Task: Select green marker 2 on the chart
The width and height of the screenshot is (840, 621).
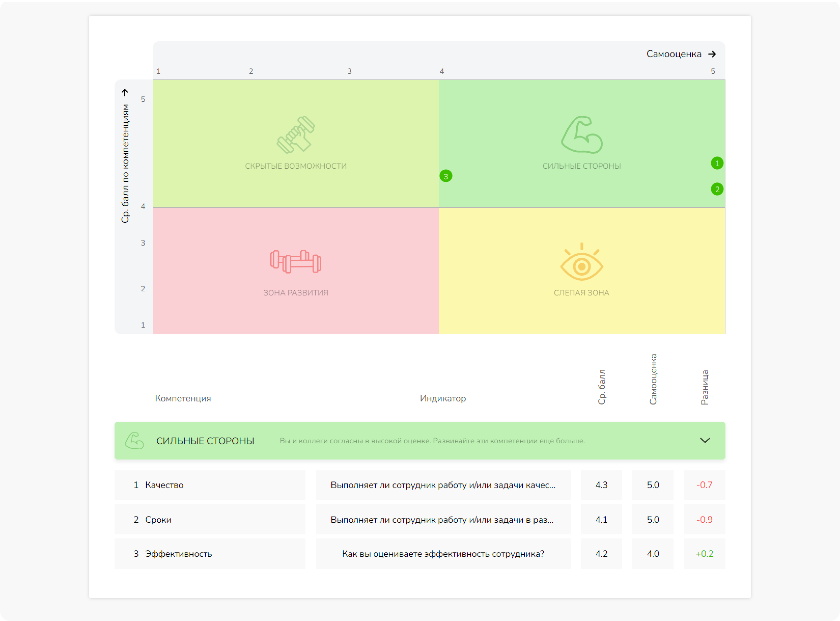Action: [x=717, y=189]
